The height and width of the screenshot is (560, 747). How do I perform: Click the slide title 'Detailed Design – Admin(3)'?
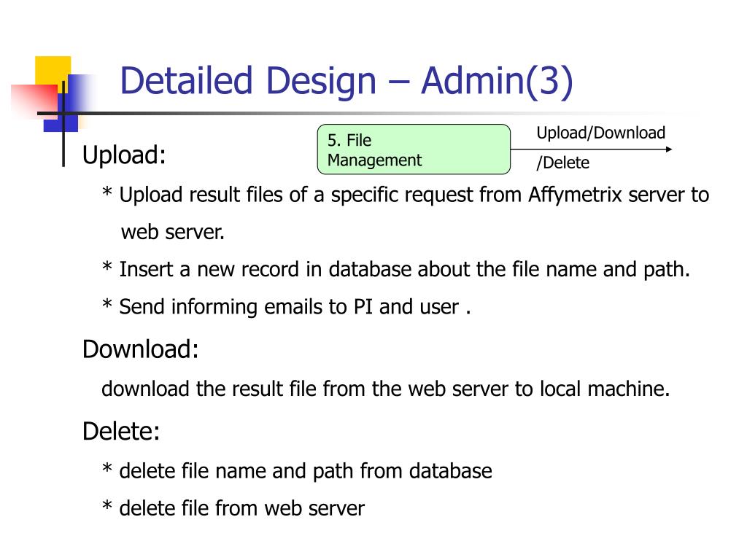347,82
